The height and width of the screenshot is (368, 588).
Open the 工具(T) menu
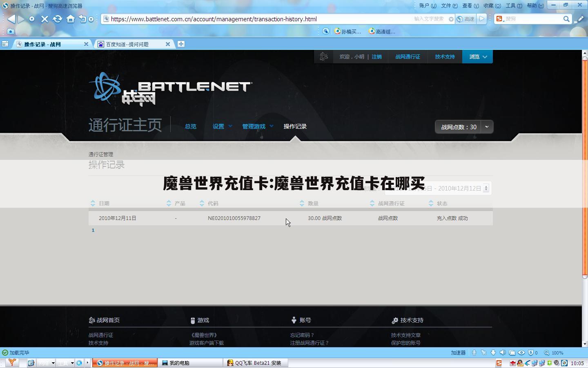click(x=514, y=5)
